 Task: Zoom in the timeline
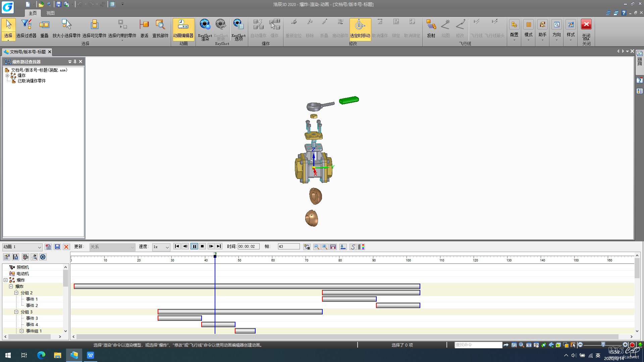325,247
